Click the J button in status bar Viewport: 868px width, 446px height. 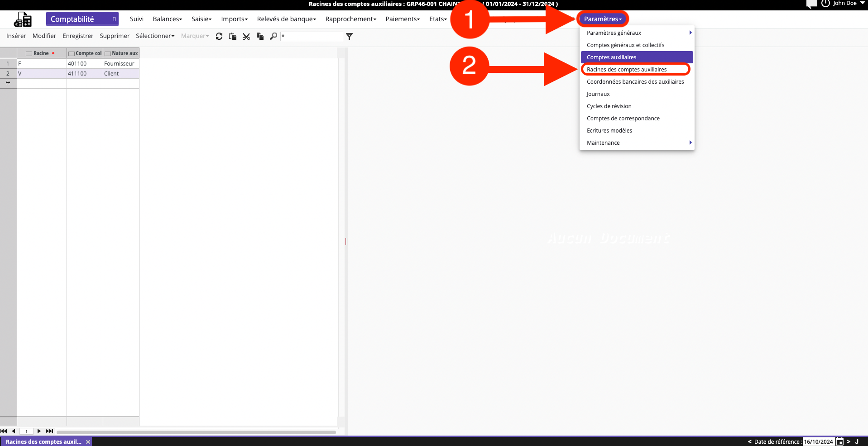[857, 441]
